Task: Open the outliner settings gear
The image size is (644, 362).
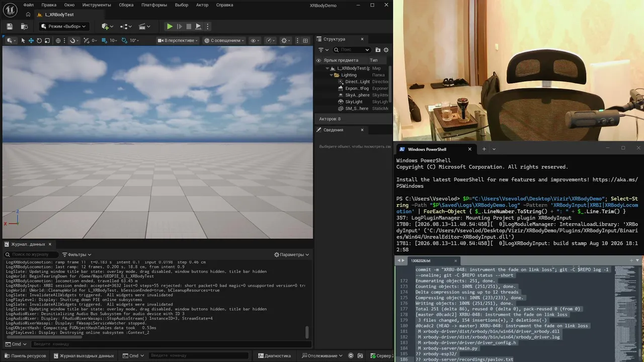Action: (x=386, y=50)
